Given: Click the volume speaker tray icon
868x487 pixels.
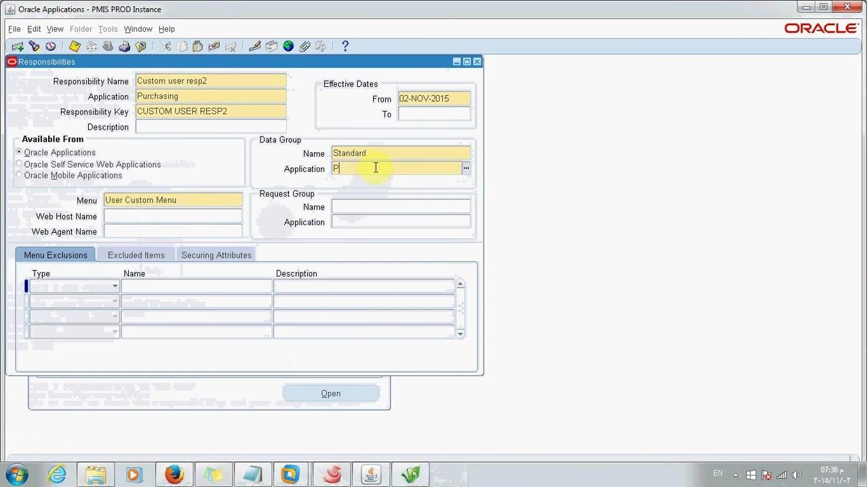Looking at the screenshot, I should pos(797,475).
